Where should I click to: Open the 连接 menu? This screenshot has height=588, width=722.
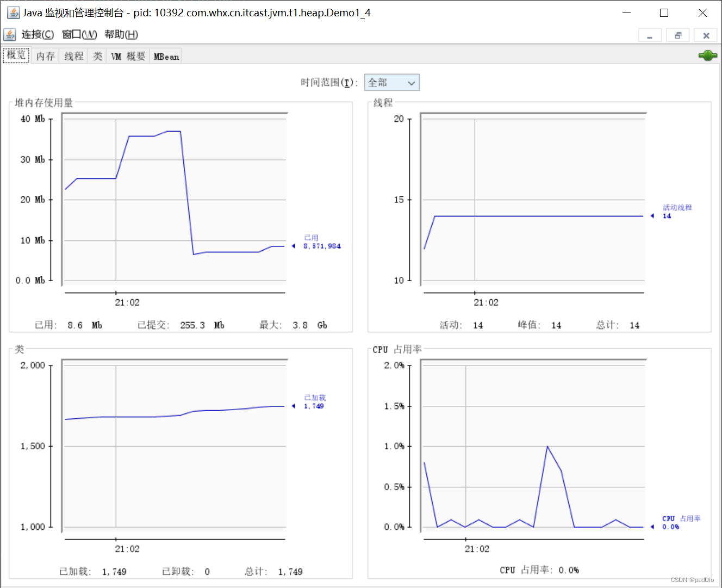click(37, 34)
